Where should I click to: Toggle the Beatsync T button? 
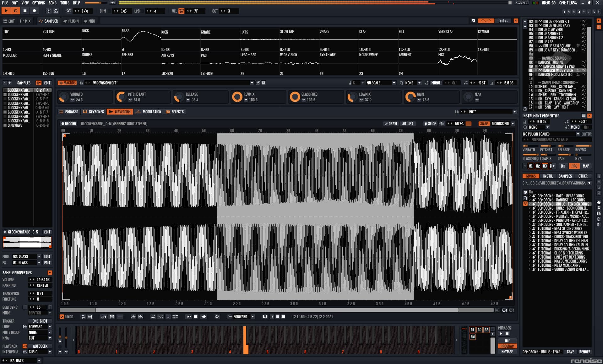[x=50, y=307]
